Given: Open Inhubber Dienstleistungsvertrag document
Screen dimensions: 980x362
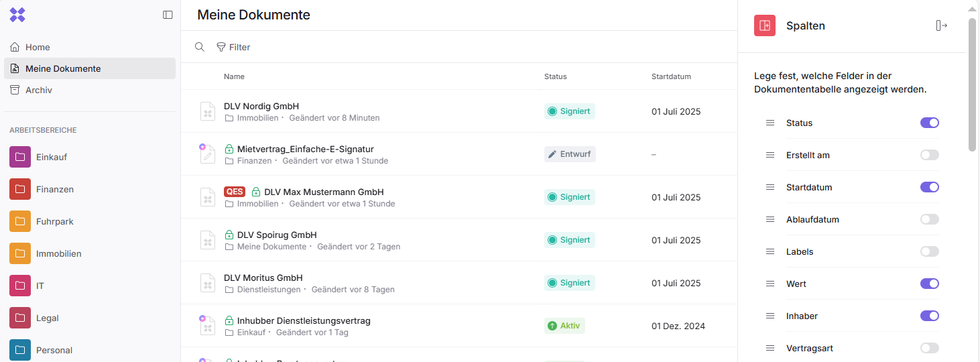Looking at the screenshot, I should coord(304,320).
